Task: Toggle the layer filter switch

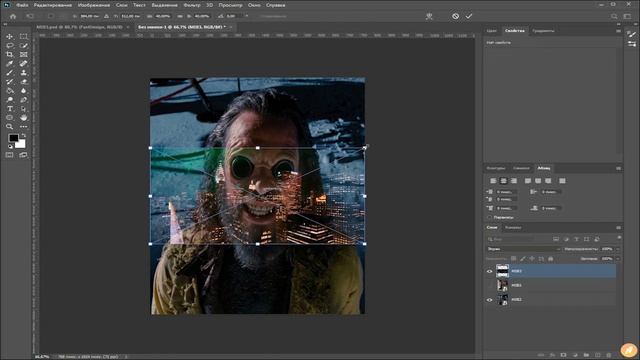Action: 619,238
